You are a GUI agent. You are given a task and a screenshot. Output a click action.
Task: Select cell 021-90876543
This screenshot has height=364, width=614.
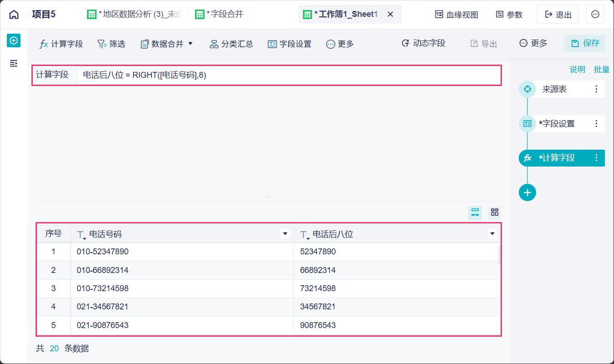click(182, 325)
